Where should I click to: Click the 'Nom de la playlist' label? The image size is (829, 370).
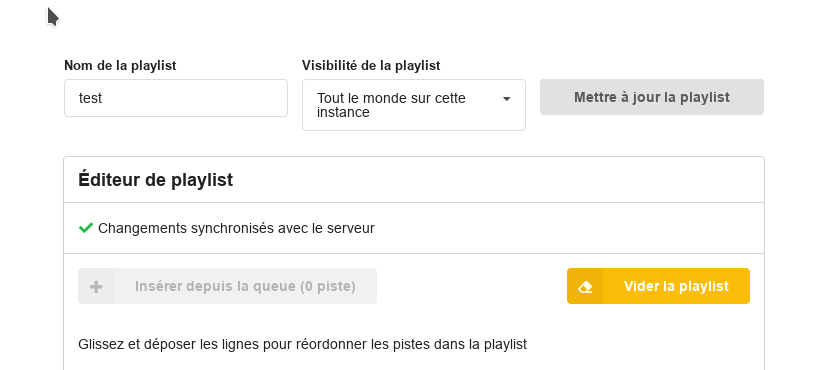(121, 66)
